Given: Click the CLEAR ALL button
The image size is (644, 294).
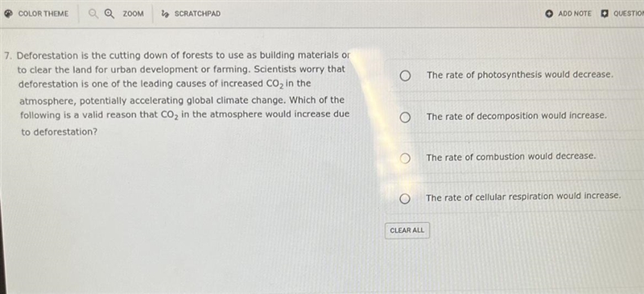Looking at the screenshot, I should (407, 230).
